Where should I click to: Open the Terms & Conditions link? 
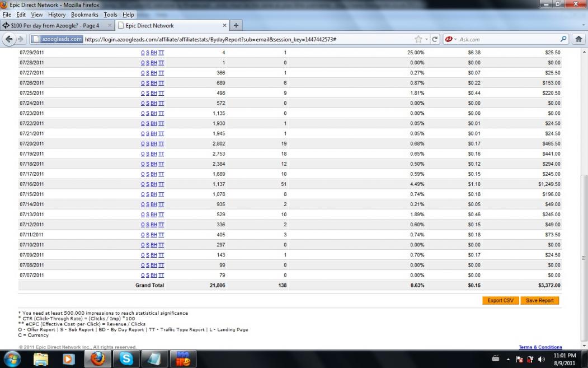point(540,347)
